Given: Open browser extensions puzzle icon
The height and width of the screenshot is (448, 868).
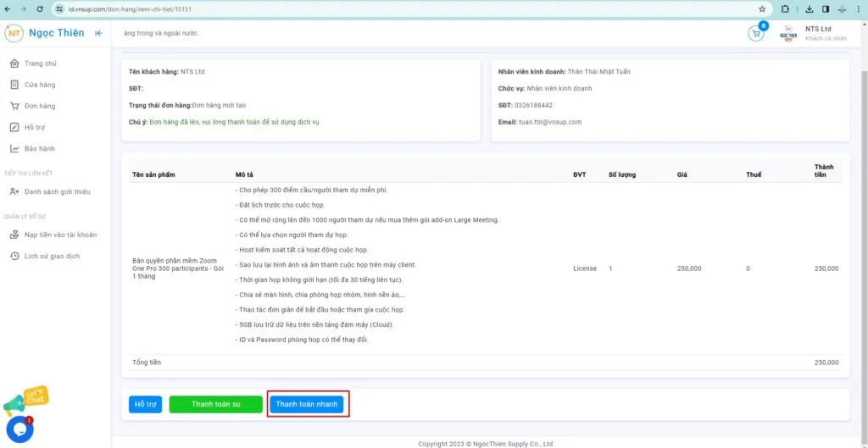Looking at the screenshot, I should [x=784, y=8].
